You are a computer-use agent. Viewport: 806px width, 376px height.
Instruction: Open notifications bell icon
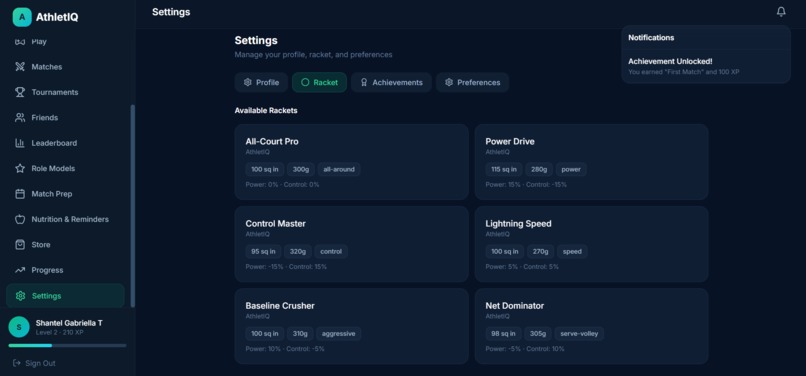click(x=781, y=12)
